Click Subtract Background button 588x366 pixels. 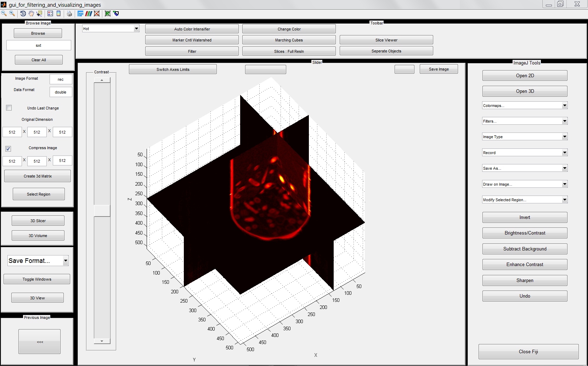click(525, 249)
